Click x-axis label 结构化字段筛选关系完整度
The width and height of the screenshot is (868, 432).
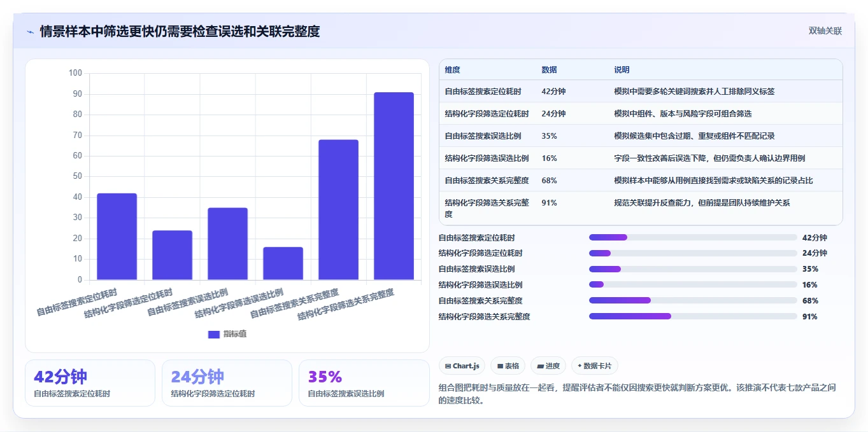coord(346,304)
